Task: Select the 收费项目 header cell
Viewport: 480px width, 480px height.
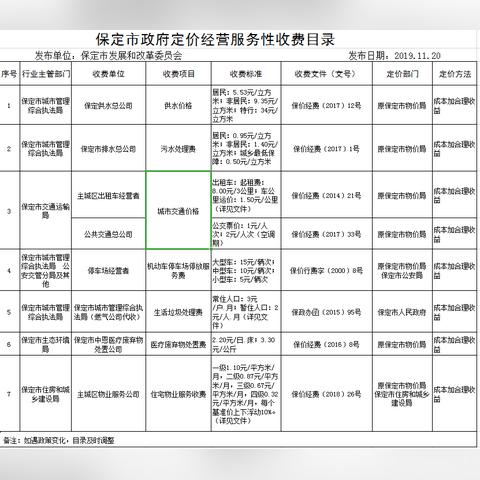Action: click(x=178, y=74)
